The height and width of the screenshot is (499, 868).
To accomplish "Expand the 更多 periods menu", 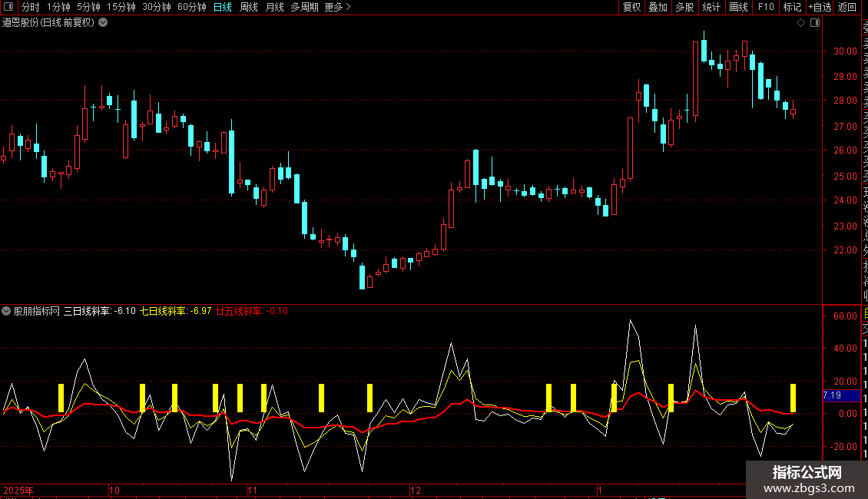I will pos(337,7).
